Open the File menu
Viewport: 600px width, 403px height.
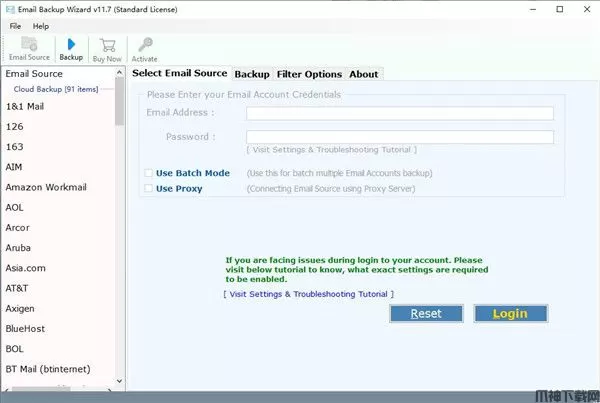pyautogui.click(x=15, y=26)
